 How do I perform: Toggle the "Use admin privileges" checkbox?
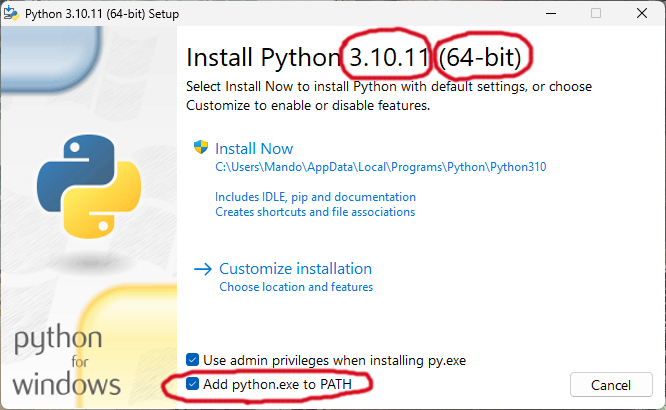click(x=193, y=360)
